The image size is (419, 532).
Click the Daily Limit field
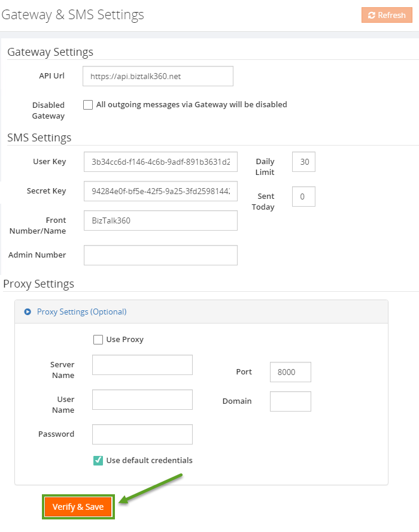303,162
